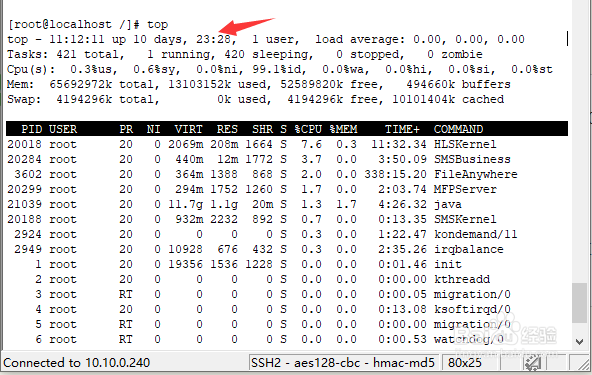This screenshot has width=592, height=375.
Task: Click the RES column header
Action: pyautogui.click(x=227, y=129)
